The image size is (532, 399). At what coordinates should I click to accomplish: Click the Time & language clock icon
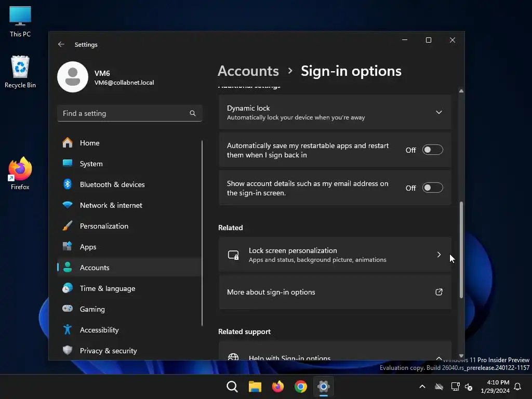point(68,288)
